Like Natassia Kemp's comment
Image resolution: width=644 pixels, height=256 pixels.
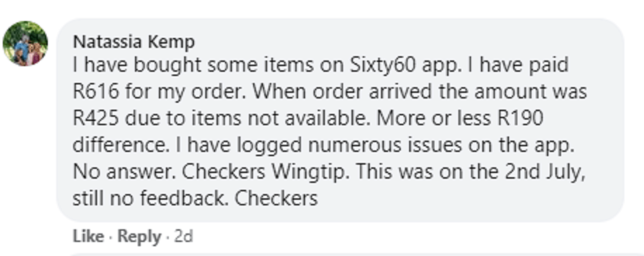tap(88, 236)
